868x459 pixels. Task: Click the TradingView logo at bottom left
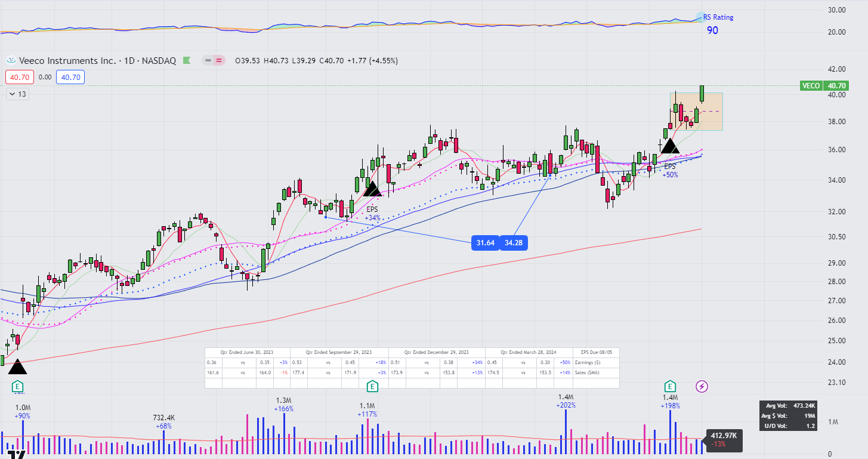[x=18, y=455]
